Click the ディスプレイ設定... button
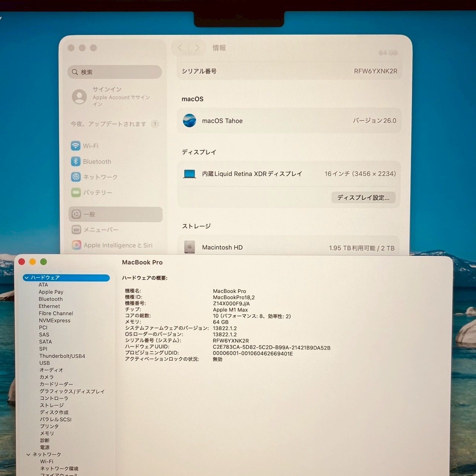 [x=363, y=197]
